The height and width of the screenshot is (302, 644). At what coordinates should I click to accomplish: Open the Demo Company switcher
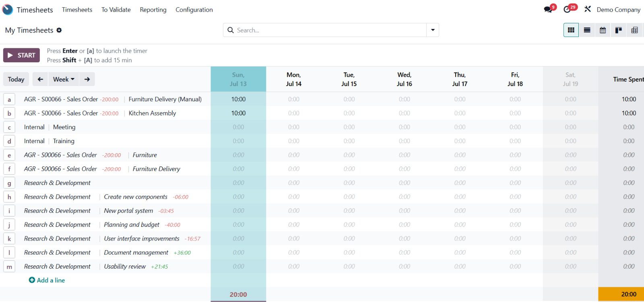tap(618, 10)
